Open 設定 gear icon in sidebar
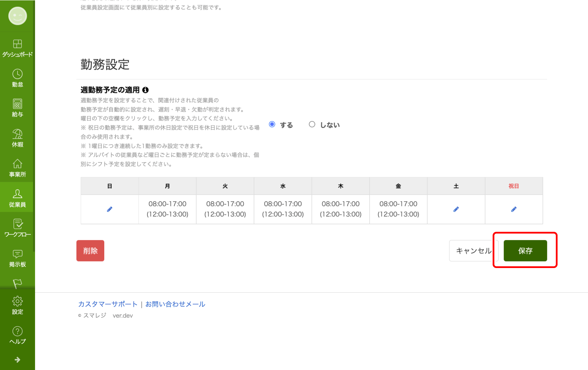 click(x=17, y=301)
